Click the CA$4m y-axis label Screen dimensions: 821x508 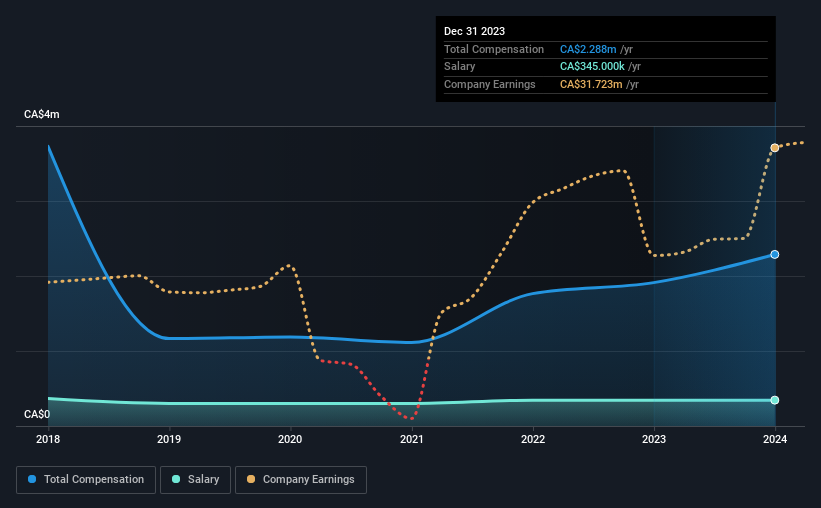coord(41,114)
